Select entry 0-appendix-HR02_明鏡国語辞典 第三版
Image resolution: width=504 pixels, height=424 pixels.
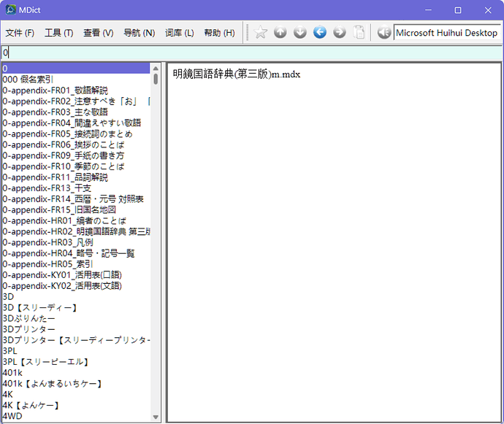click(76, 231)
